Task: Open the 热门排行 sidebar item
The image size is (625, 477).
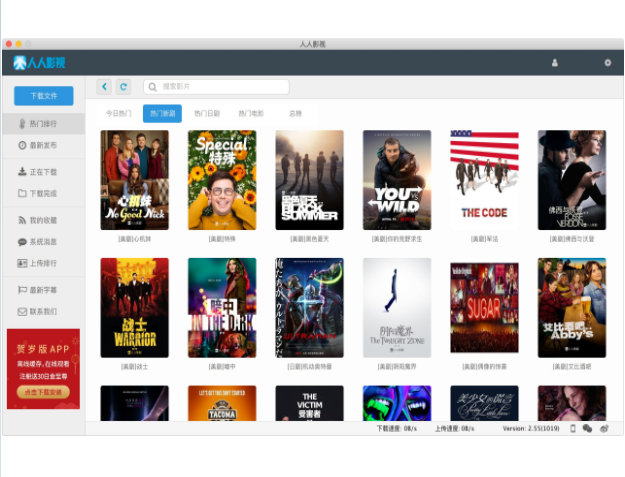Action: coord(43,124)
